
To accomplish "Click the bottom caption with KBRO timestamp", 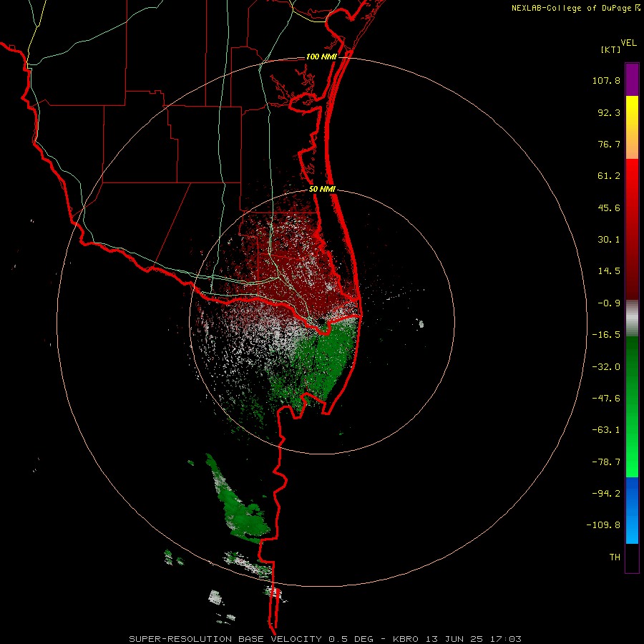I will click(326, 639).
